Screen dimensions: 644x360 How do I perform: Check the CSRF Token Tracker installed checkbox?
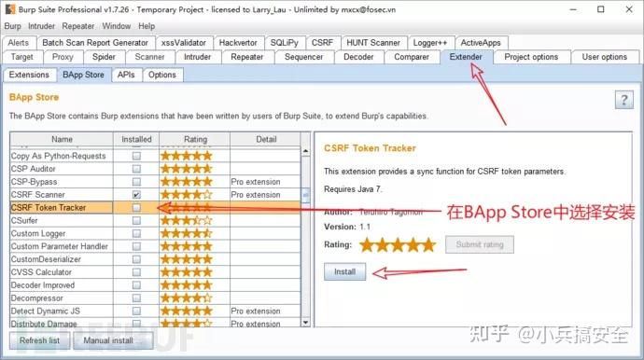point(136,208)
